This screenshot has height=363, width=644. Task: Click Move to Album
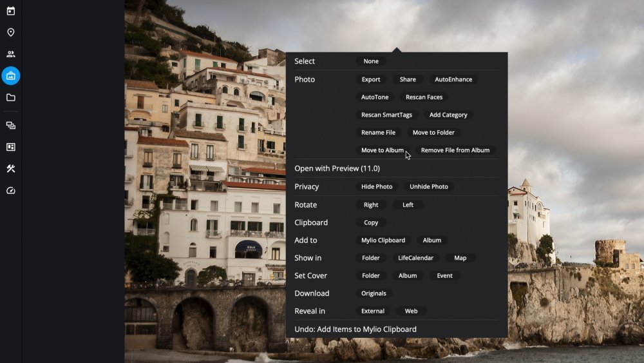coord(383,150)
